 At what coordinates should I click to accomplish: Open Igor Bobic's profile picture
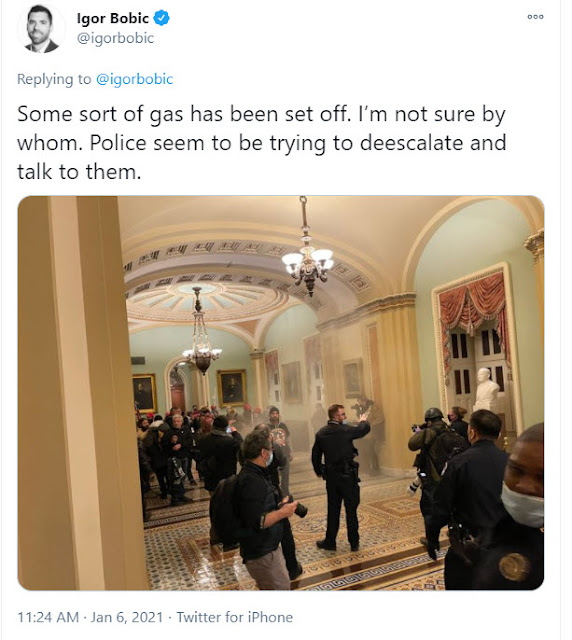pyautogui.click(x=41, y=29)
